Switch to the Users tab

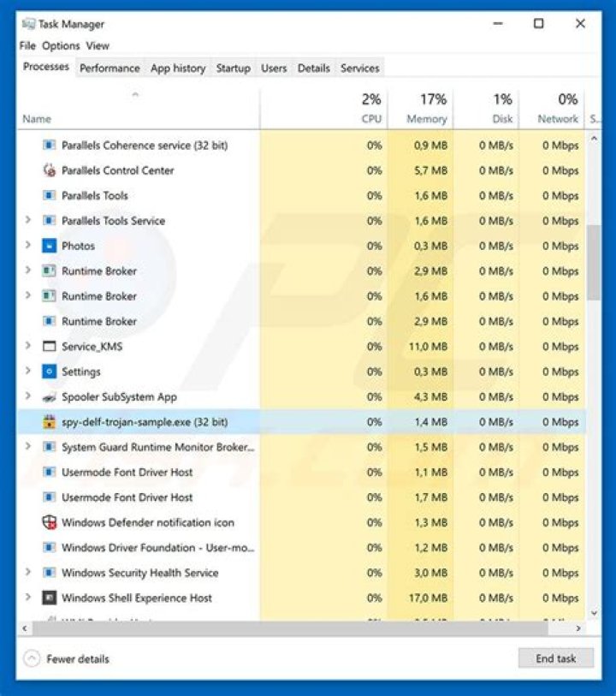click(x=274, y=68)
